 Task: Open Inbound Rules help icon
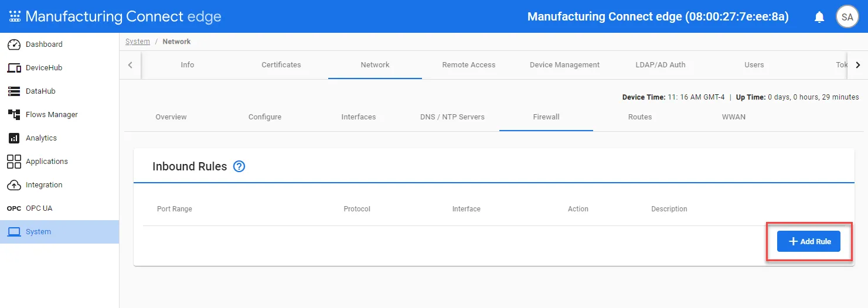tap(239, 166)
